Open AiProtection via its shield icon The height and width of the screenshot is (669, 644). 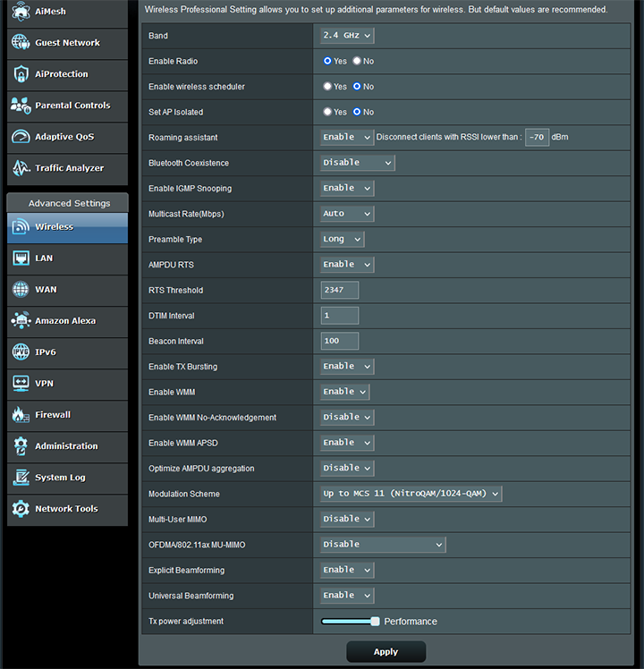(x=21, y=74)
